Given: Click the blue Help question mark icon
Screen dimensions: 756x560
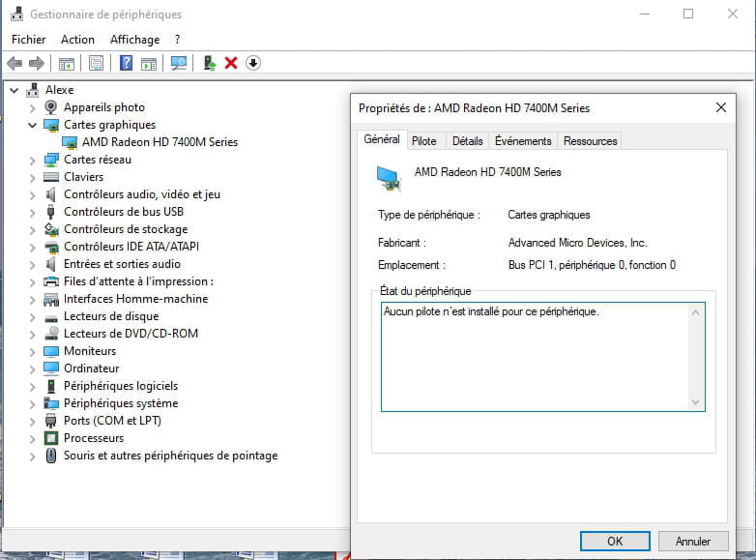Looking at the screenshot, I should (126, 63).
